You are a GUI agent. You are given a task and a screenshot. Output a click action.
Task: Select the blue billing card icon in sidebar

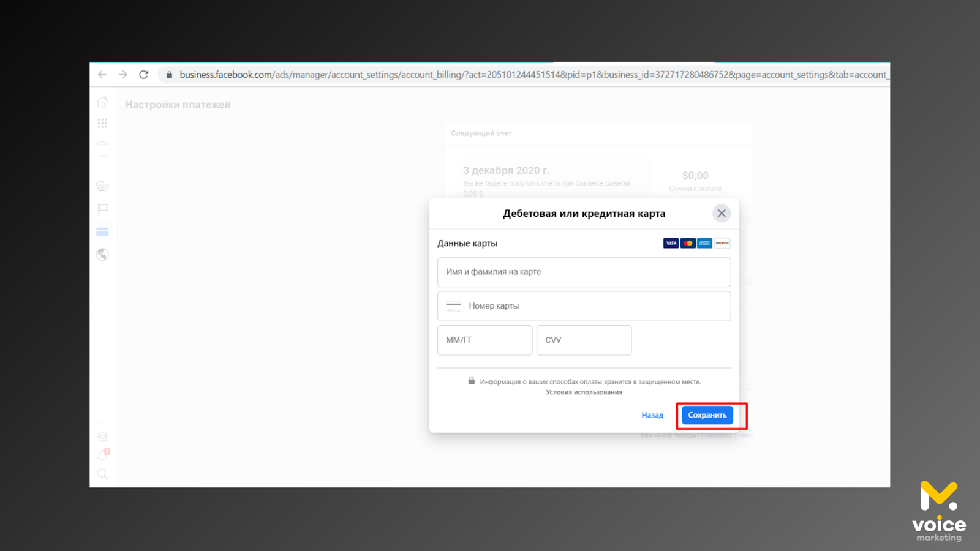pos(103,232)
